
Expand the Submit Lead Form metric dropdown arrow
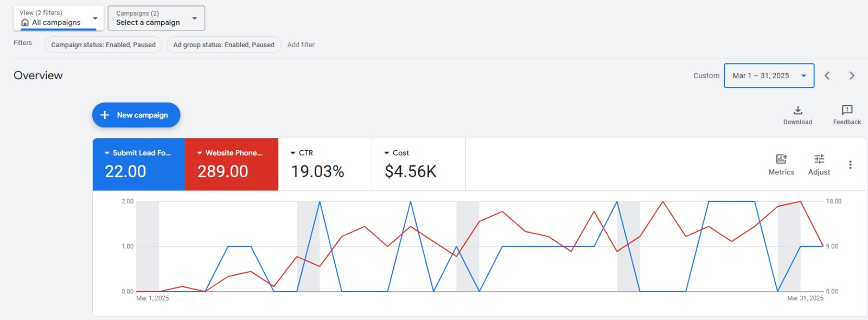(107, 153)
